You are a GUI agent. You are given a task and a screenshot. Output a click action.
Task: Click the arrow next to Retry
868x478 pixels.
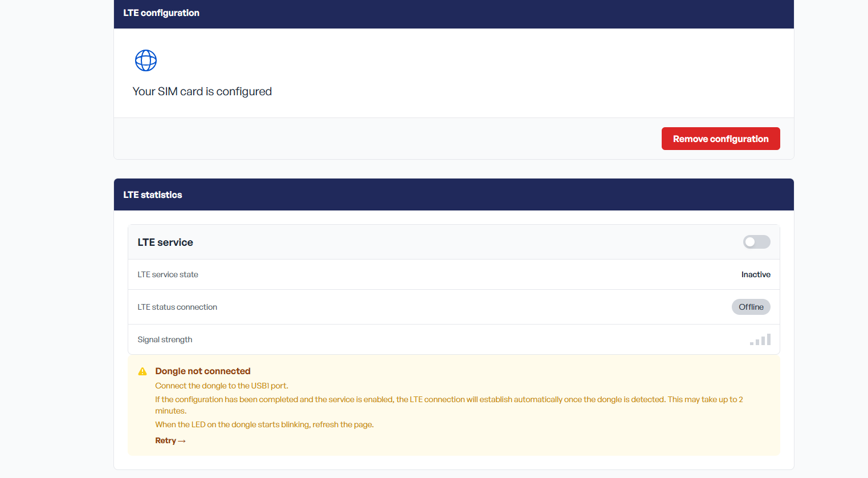tap(182, 441)
